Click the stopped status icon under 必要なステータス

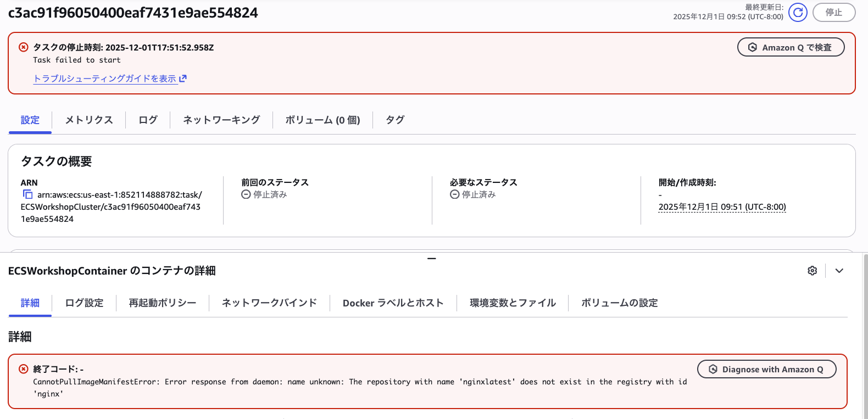coord(454,194)
